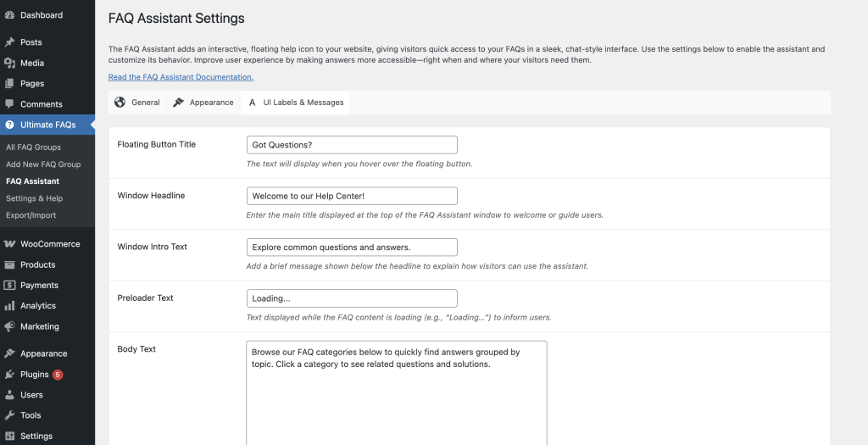868x445 pixels.
Task: Click the Payments dollar icon
Action: [x=9, y=285]
